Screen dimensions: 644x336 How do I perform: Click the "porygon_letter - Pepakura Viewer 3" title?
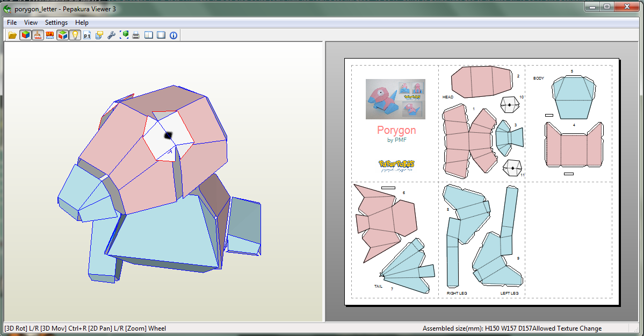(66, 9)
